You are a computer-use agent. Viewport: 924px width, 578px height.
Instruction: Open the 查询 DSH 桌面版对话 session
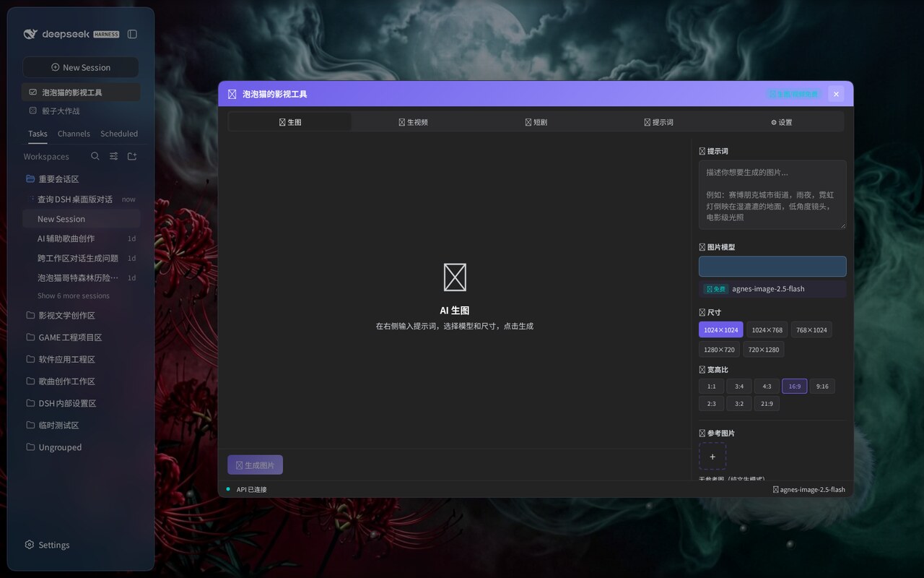coord(81,199)
